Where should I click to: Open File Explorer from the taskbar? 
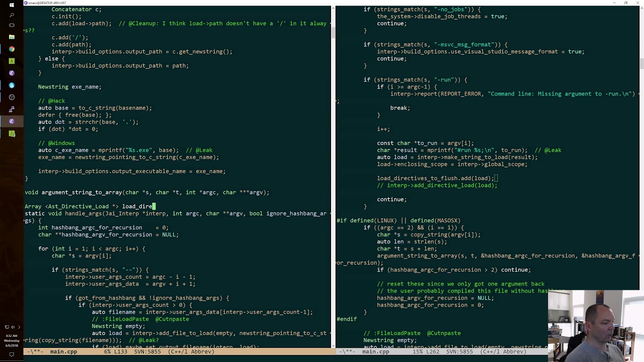pos(12,37)
